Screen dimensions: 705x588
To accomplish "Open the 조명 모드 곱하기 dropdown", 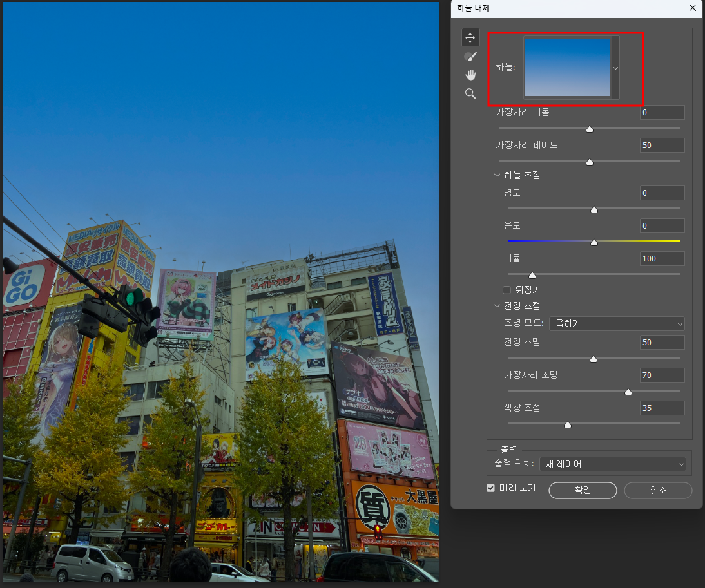I will tap(617, 323).
